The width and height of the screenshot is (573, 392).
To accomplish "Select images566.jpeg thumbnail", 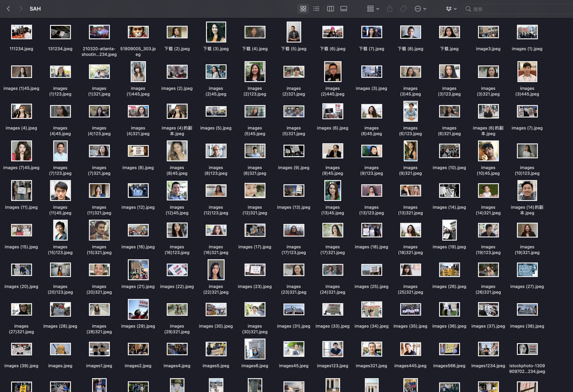I will click(x=449, y=349).
